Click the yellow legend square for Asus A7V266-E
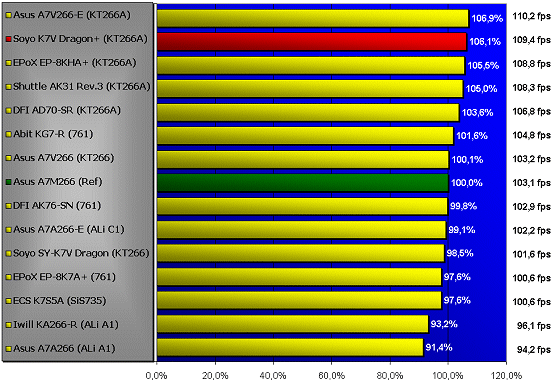This screenshot has width=555, height=380. [8, 15]
